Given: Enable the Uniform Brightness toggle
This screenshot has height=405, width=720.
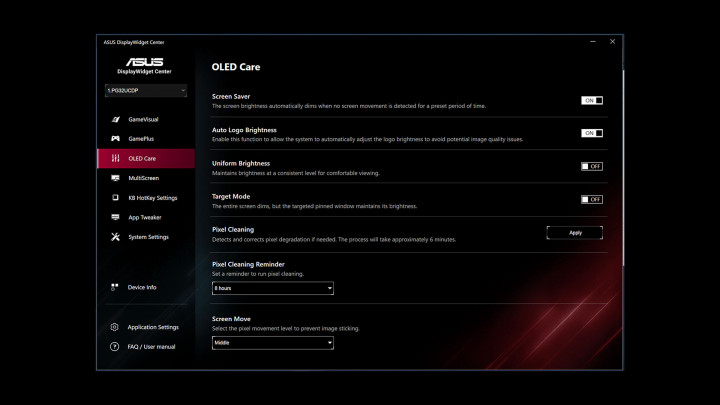Looking at the screenshot, I should 592,166.
